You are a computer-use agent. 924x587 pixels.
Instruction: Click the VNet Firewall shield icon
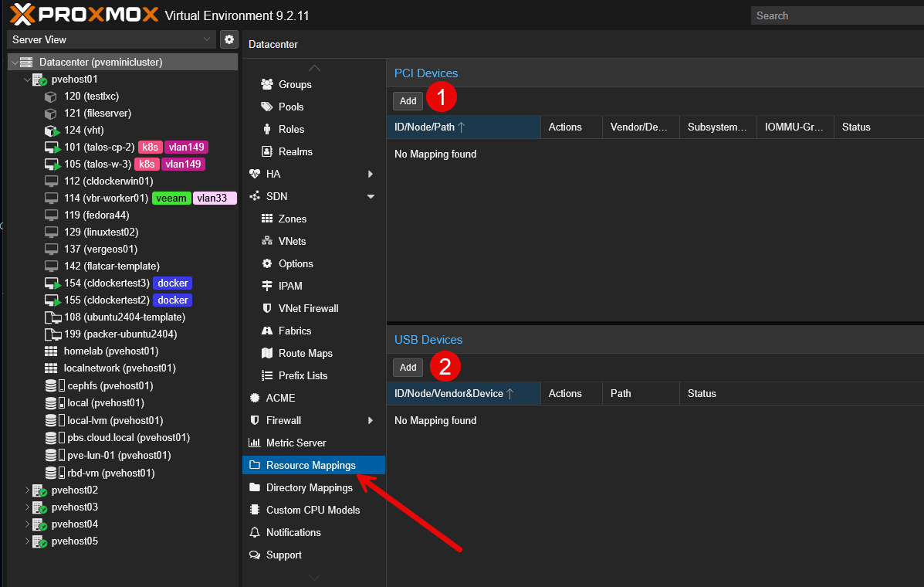[x=267, y=308]
